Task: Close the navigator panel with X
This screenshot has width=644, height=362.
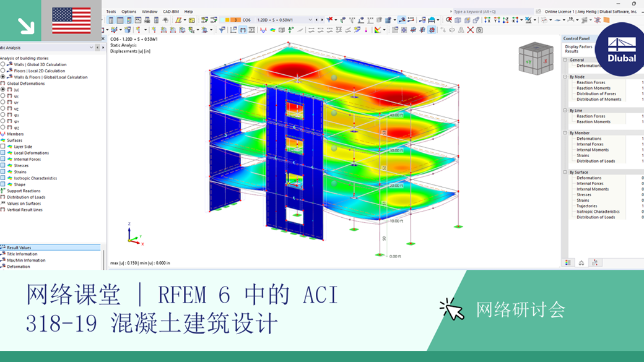Action: [x=103, y=38]
